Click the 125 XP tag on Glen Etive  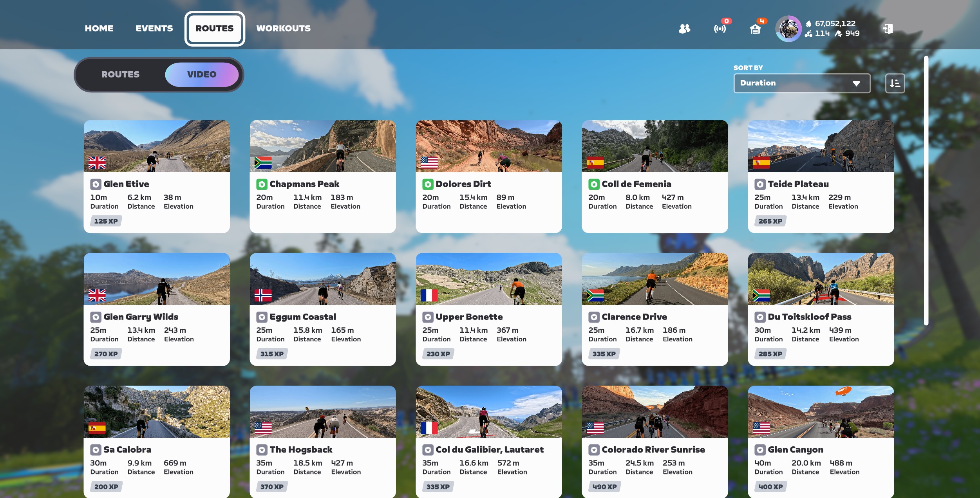point(106,221)
